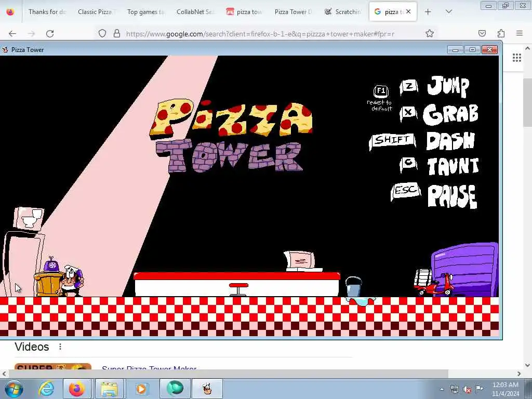The height and width of the screenshot is (399, 532).
Task: Open the Action Center flag icon
Action: (479, 389)
